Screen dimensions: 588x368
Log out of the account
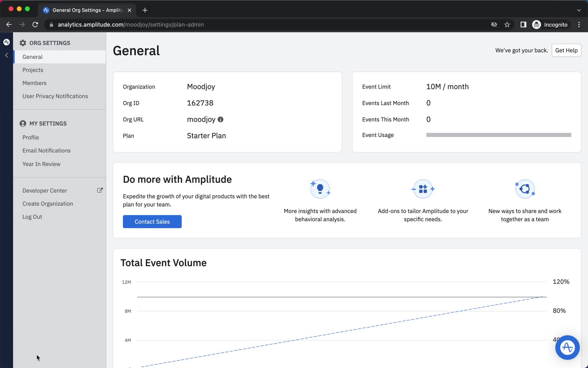tap(32, 217)
